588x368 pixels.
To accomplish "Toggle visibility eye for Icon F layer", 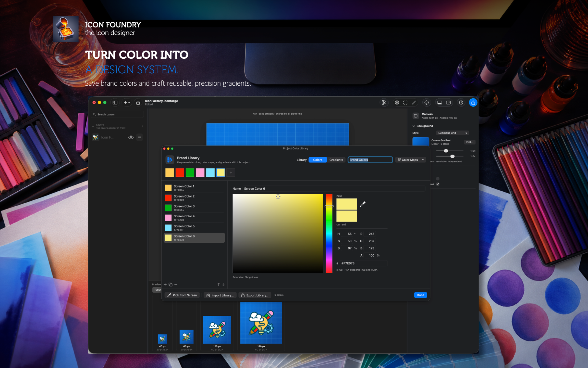I will [131, 137].
